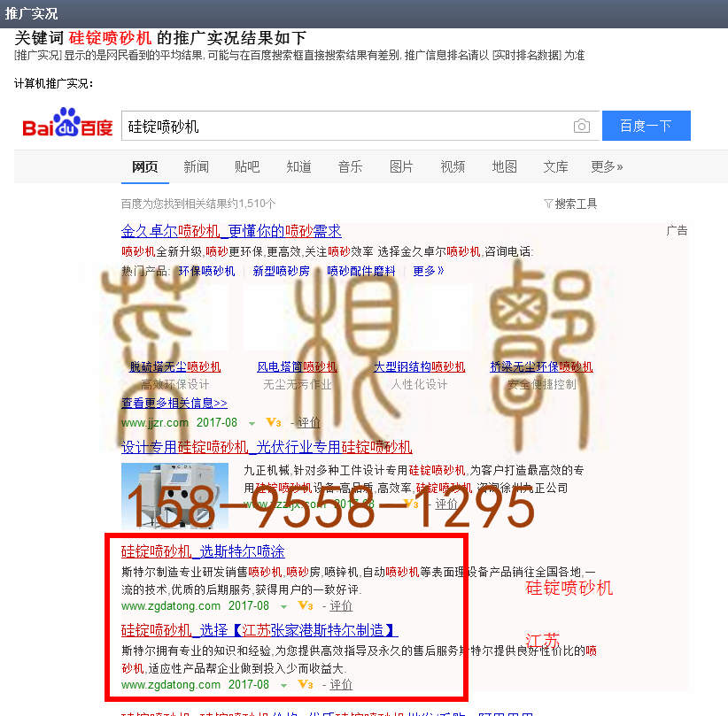Click 查看更多相关信息>> link

click(174, 404)
